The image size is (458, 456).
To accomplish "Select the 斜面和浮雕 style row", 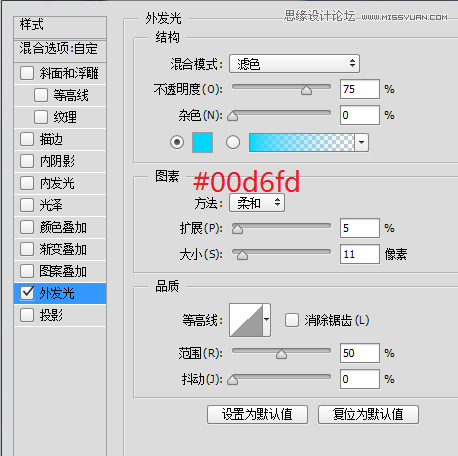I will pos(60,73).
